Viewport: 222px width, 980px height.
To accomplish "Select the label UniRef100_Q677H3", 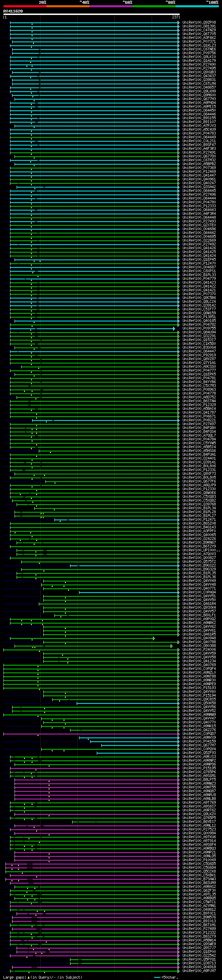I will [x=199, y=99].
